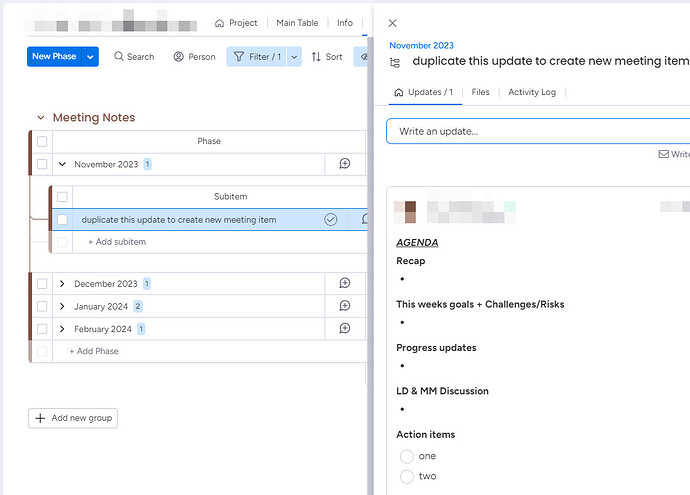The width and height of the screenshot is (690, 495).
Task: Click the Updates tab home icon
Action: [399, 92]
